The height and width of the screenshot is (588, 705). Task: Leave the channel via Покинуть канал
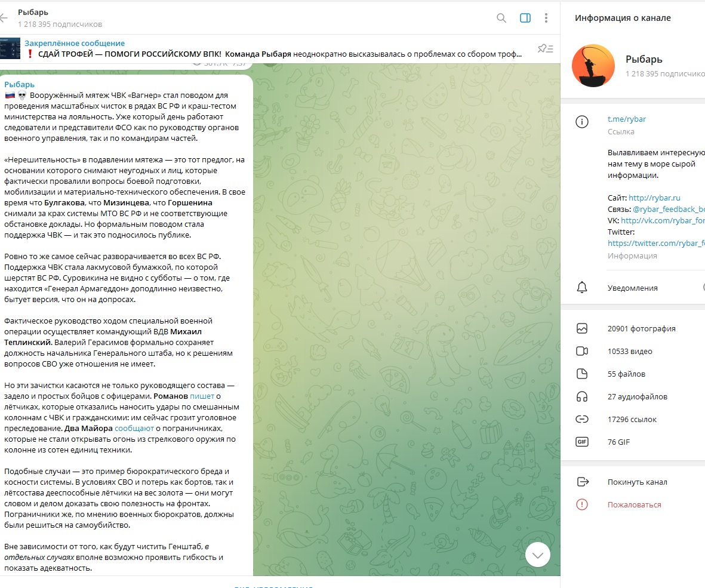click(x=637, y=482)
